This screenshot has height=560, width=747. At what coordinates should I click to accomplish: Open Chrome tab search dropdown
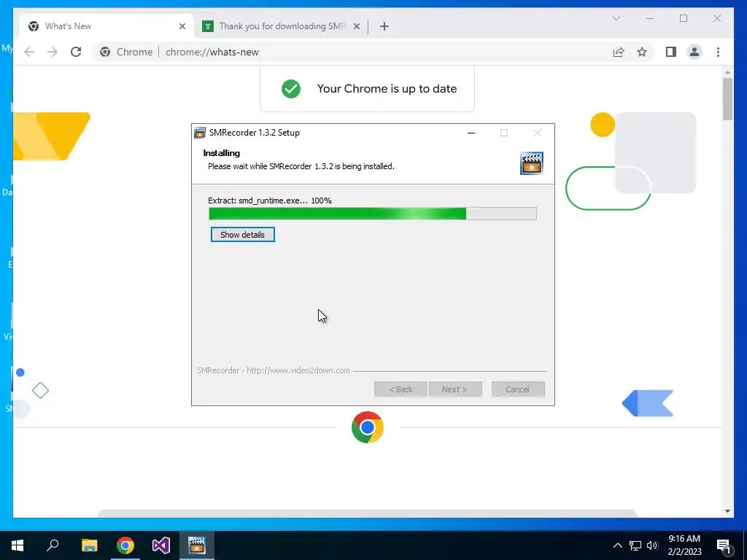(x=616, y=18)
